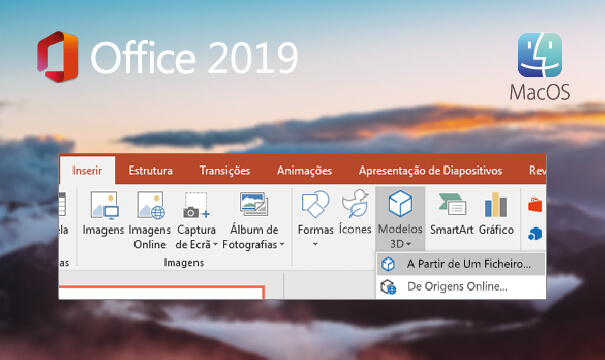Go to the Transições tab

[x=225, y=171]
